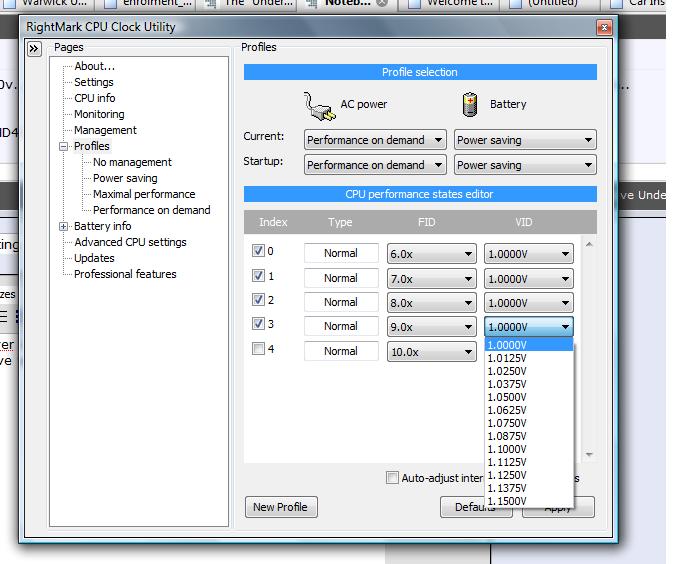Choose 1.0500V in the voltage list
The height and width of the screenshot is (564, 683).
529,397
